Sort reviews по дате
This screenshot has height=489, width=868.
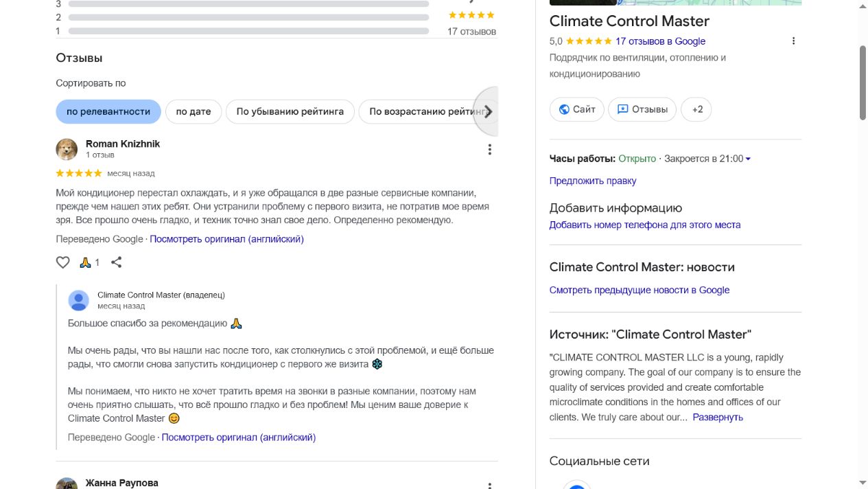pyautogui.click(x=193, y=111)
